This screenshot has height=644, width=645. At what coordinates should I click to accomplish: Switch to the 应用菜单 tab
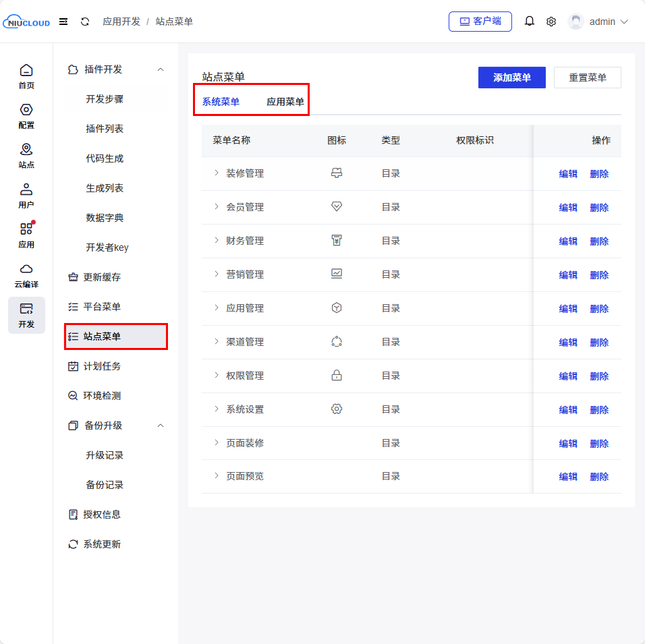[x=285, y=102]
